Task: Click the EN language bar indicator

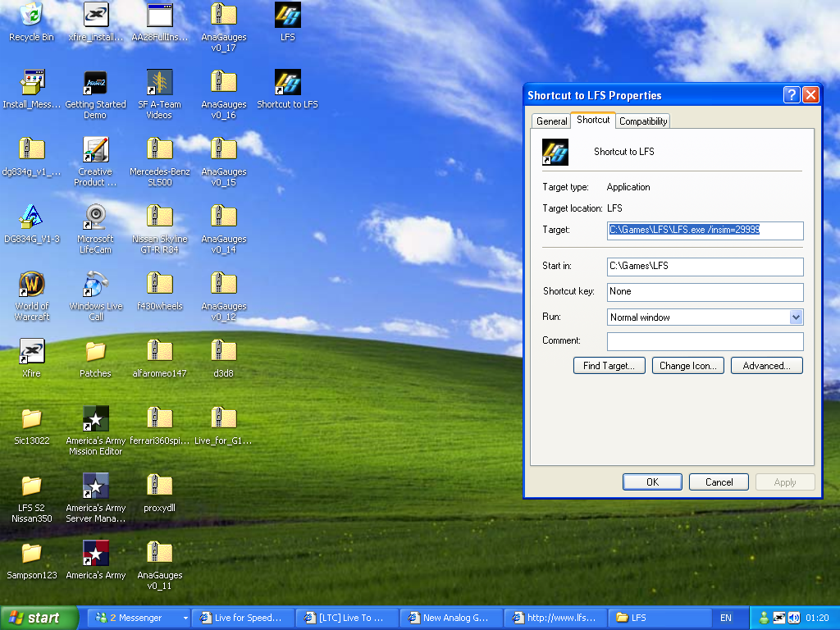Action: [726, 618]
